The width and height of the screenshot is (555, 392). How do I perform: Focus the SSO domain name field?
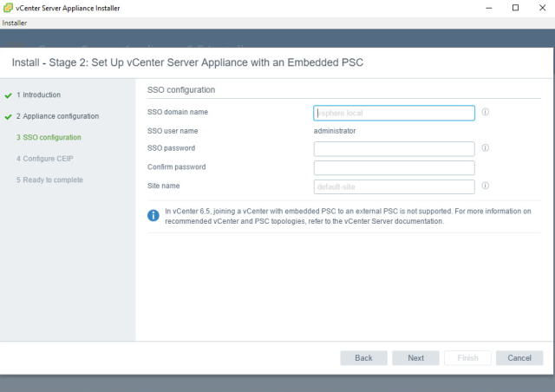click(394, 113)
